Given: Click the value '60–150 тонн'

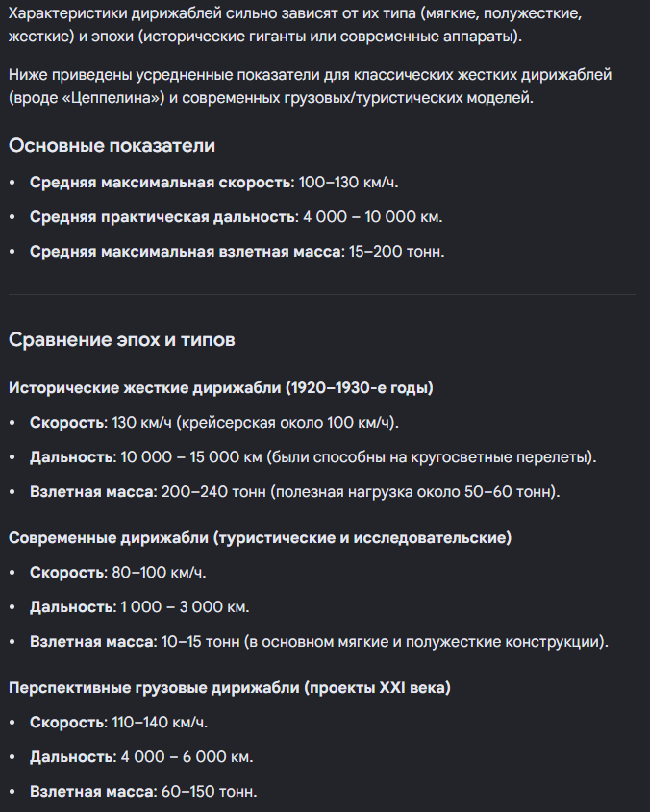Looking at the screenshot, I should tap(208, 792).
